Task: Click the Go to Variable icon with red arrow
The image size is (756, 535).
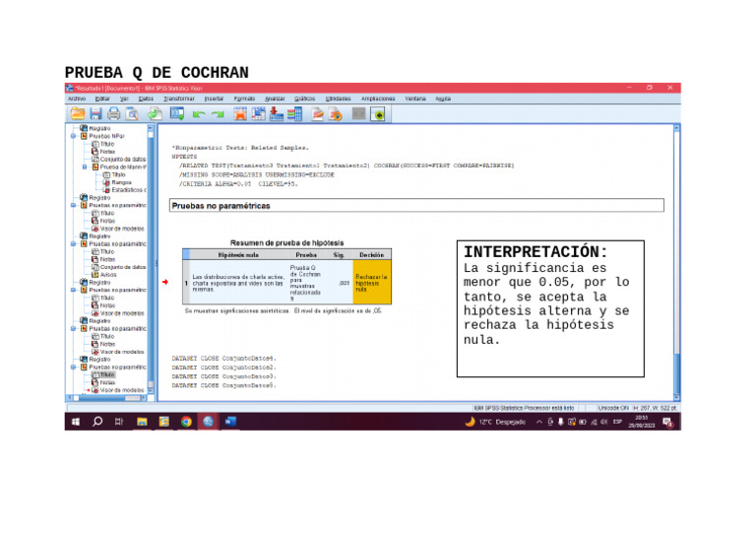Action: pyautogui.click(x=277, y=114)
